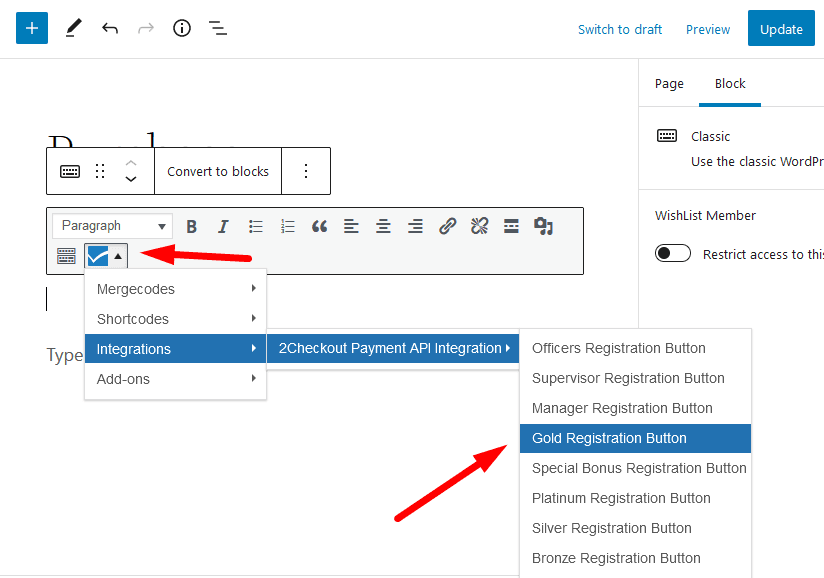The height and width of the screenshot is (578, 824).
Task: Click the Preview link
Action: click(x=708, y=29)
